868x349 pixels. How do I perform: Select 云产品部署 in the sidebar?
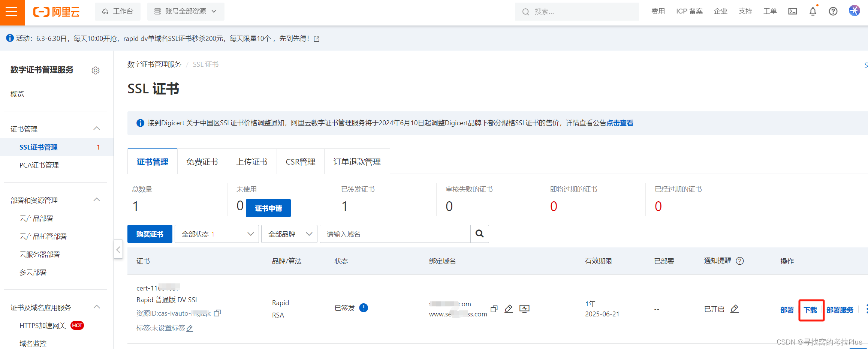click(36, 219)
